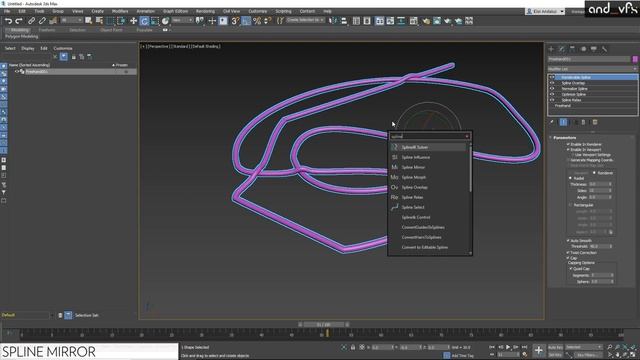
Task: Open the reference coordinate system dropdown
Action: pos(182,20)
